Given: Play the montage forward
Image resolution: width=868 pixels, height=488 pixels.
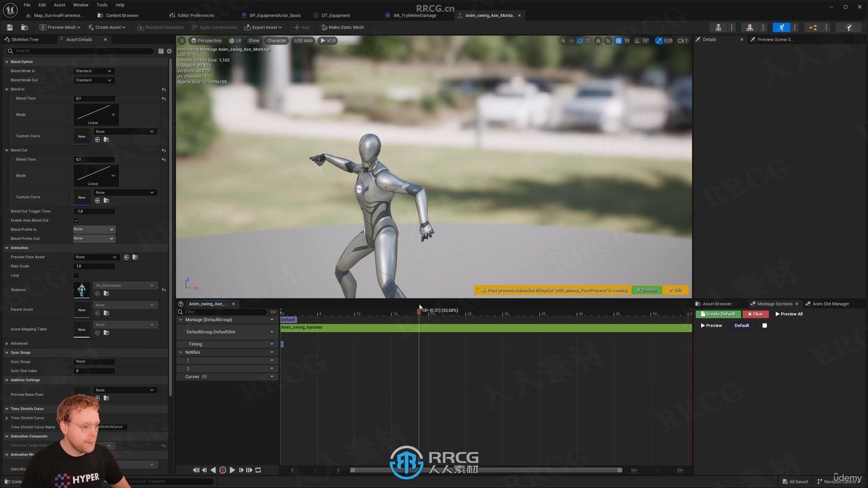Looking at the screenshot, I should tap(232, 470).
